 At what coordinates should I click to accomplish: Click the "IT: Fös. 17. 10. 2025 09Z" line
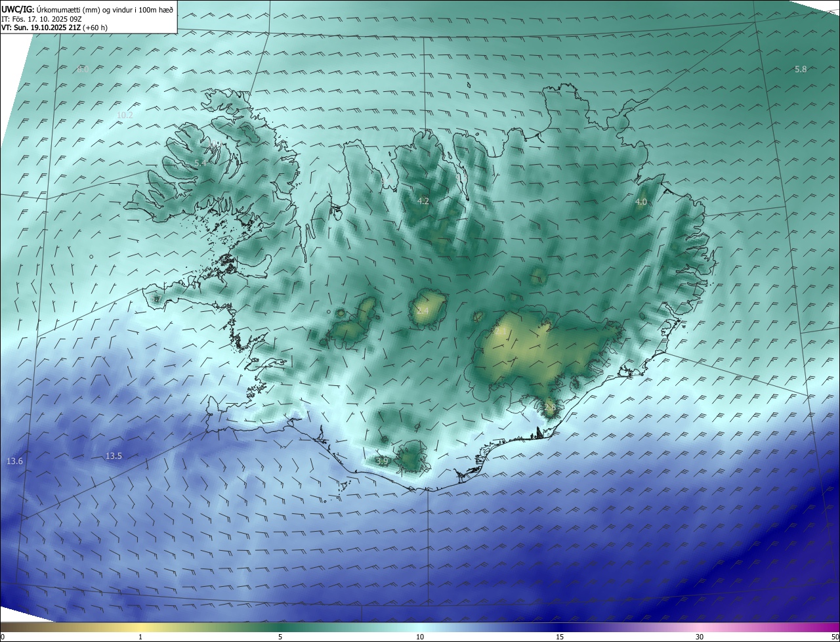pos(41,19)
